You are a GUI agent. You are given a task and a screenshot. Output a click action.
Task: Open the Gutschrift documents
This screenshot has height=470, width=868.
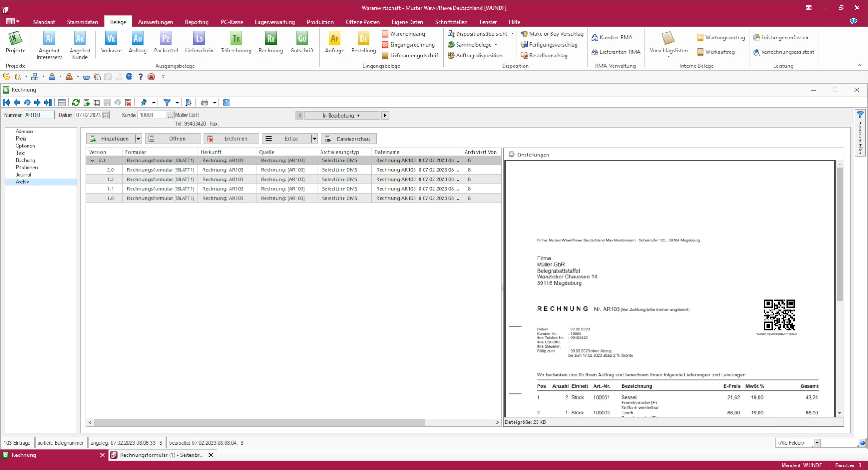[x=302, y=42]
